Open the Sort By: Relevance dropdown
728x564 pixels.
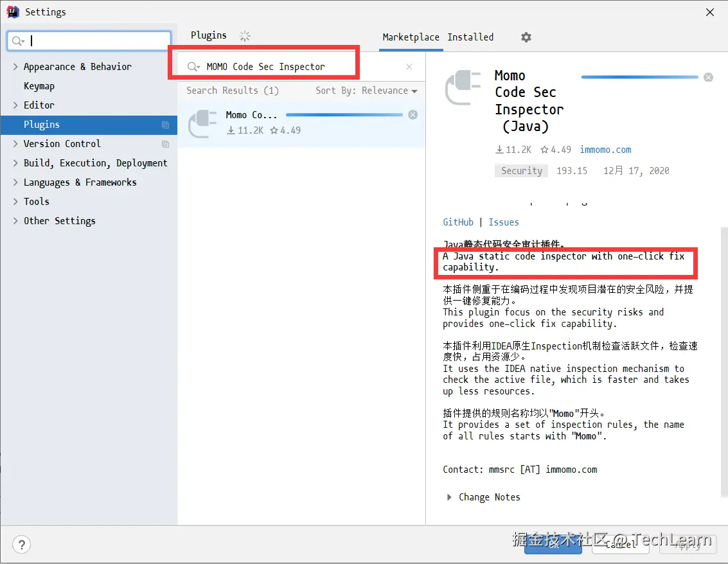tap(366, 91)
